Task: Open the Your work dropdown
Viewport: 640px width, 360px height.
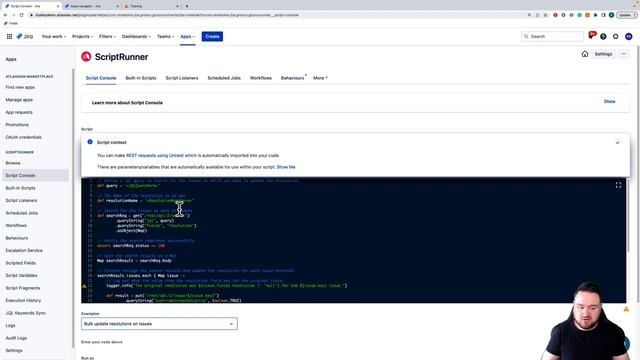Action: [53, 36]
